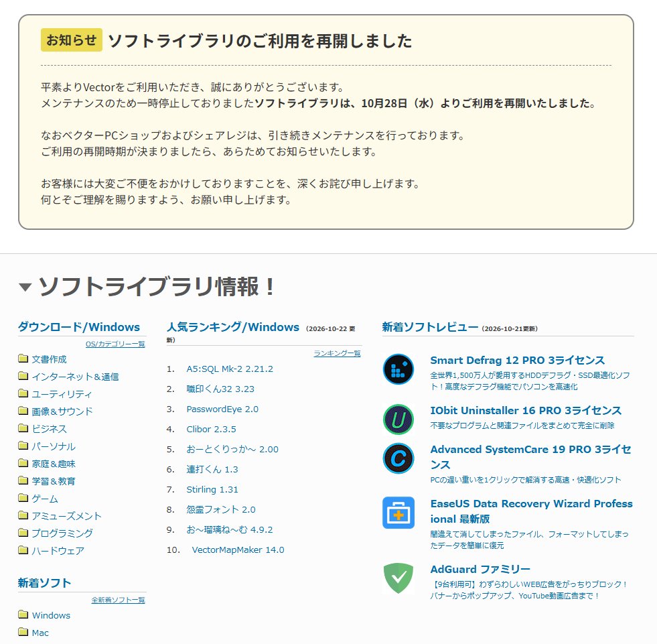Screen dimensions: 657x644
Task: Click folder icon beside 学習&教育
Action: pos(23,480)
